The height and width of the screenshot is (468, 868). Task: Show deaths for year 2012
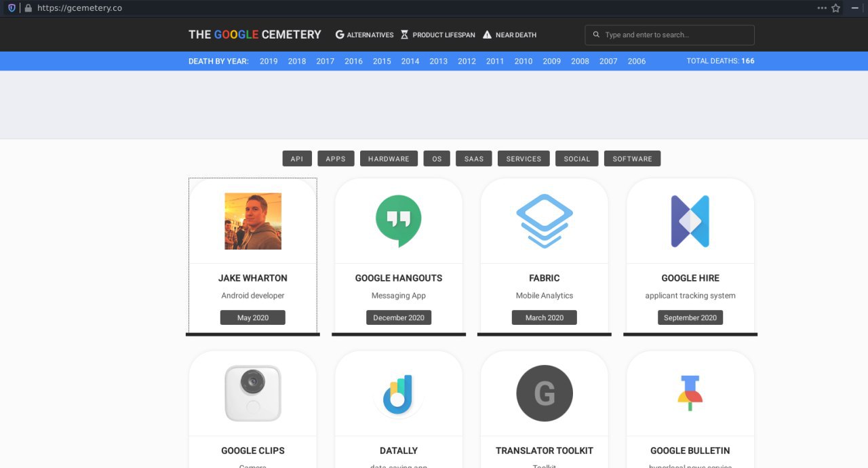click(x=467, y=61)
